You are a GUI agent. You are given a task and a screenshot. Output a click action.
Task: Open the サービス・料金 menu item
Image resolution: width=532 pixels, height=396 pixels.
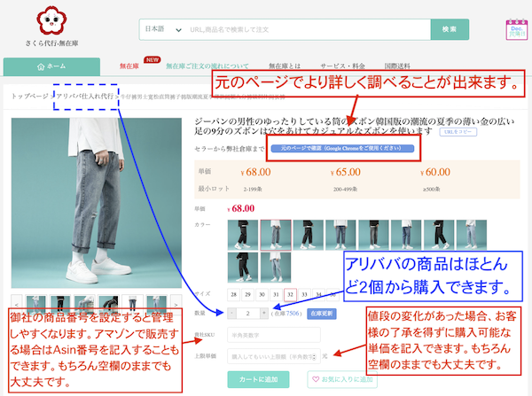pyautogui.click(x=342, y=66)
